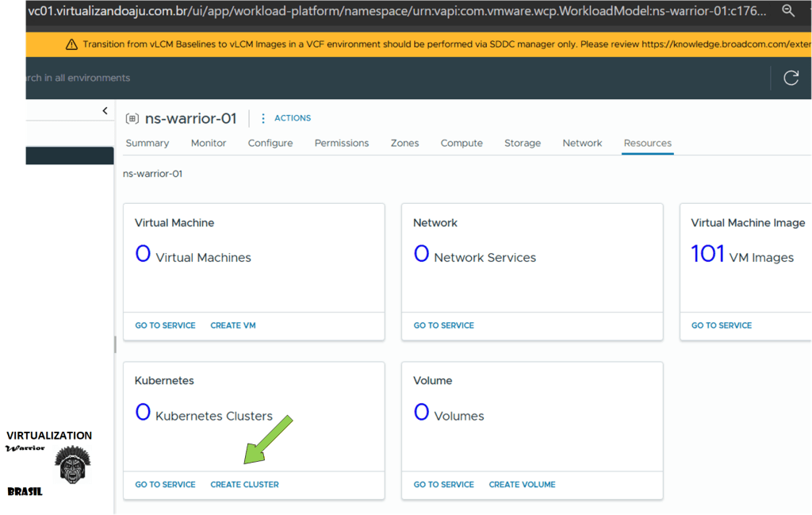Screen dimensions: 812x515
Task: Click the three-dot icon beside Actions
Action: [x=263, y=118]
